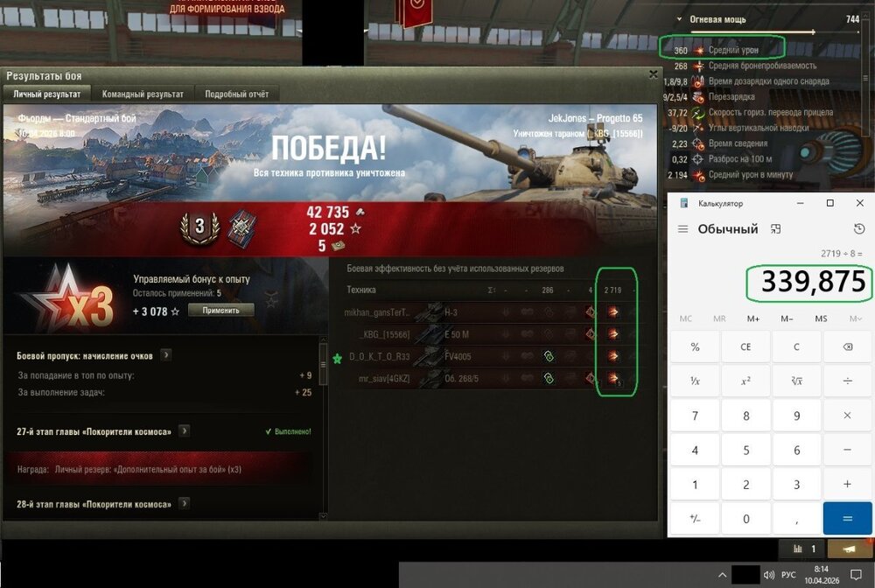Click the plus key in Calculator
Screen dimensions: 875x588
847,484
